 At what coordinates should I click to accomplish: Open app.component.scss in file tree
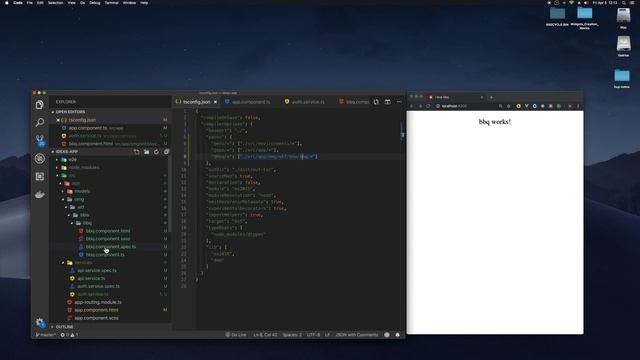(96, 318)
